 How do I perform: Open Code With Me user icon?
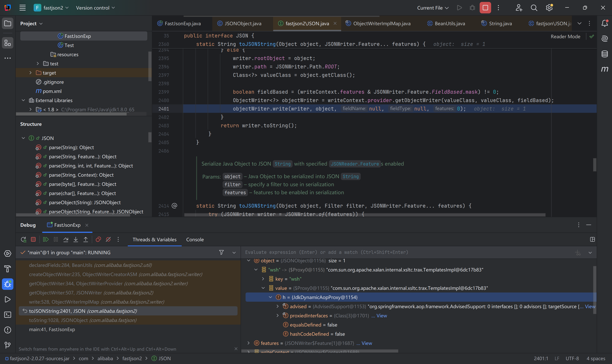point(519,8)
